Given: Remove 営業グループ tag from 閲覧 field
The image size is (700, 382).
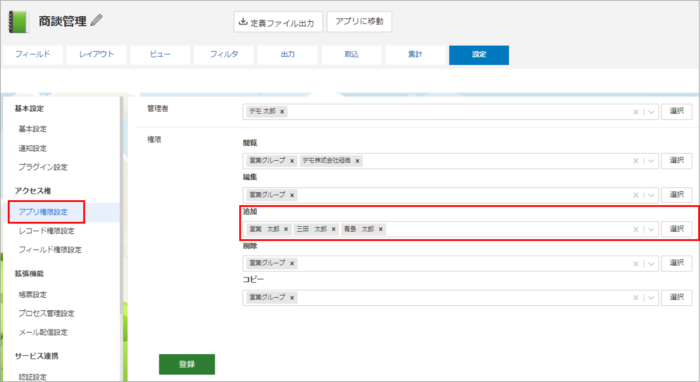Looking at the screenshot, I should (292, 161).
